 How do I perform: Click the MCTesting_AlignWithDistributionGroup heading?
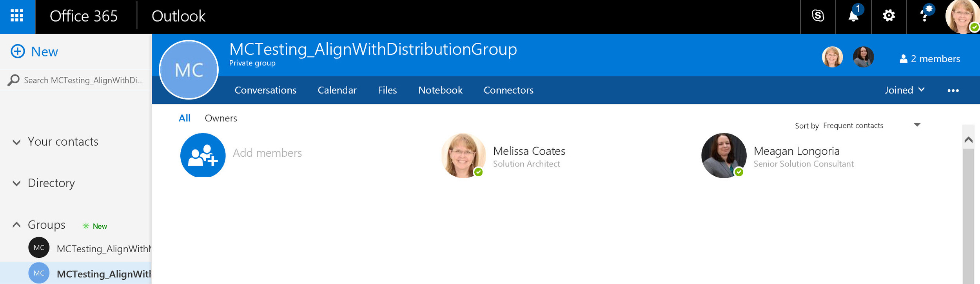373,49
